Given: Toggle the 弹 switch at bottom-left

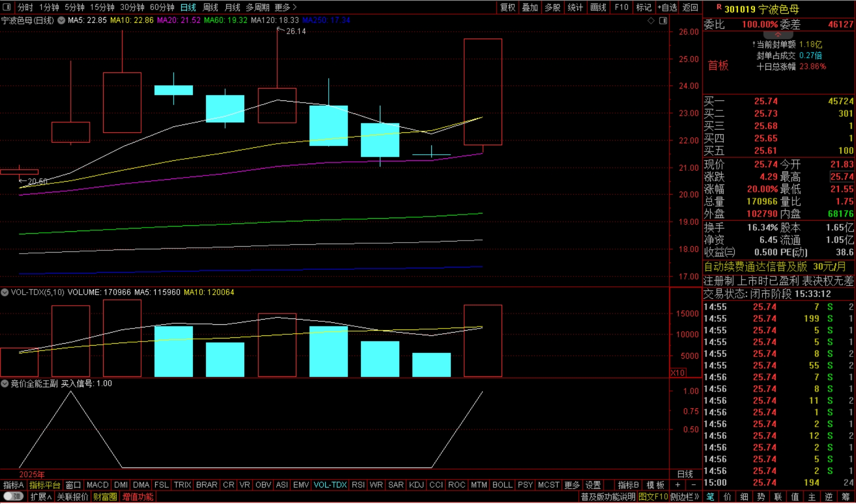Looking at the screenshot, I should (x=13, y=497).
